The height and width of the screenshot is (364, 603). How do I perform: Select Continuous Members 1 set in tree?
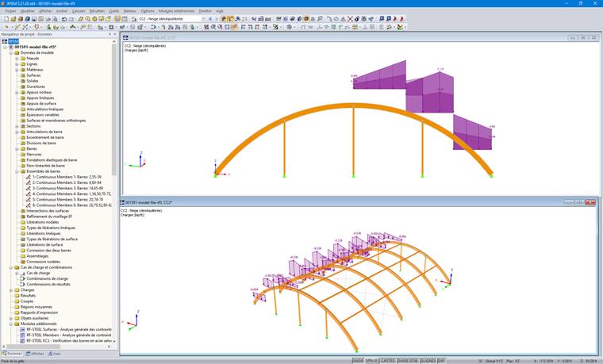click(x=67, y=177)
